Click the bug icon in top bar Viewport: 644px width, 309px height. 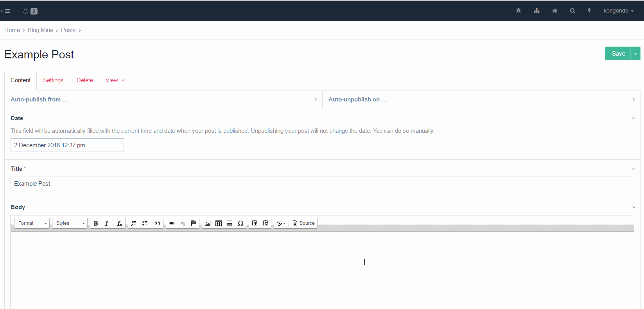(518, 11)
